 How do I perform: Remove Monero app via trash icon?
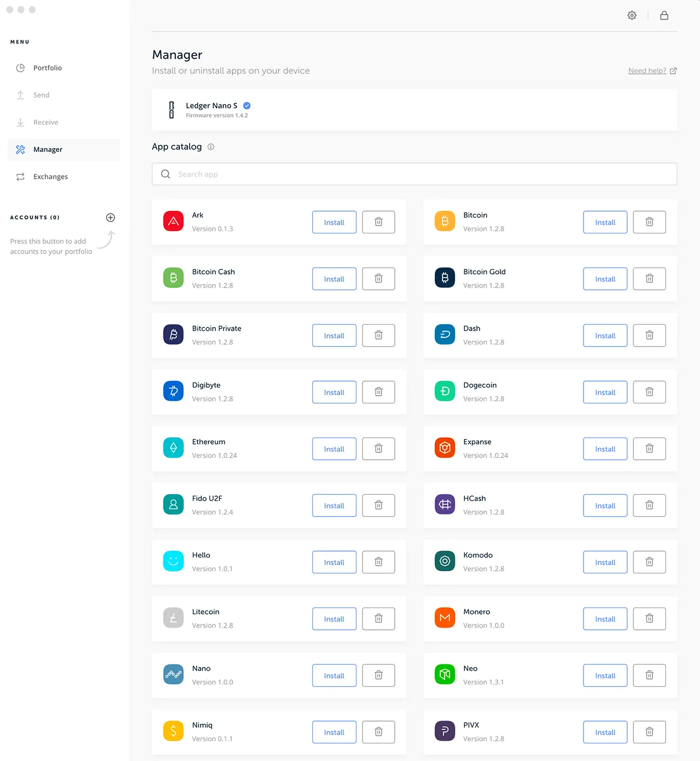coord(649,619)
